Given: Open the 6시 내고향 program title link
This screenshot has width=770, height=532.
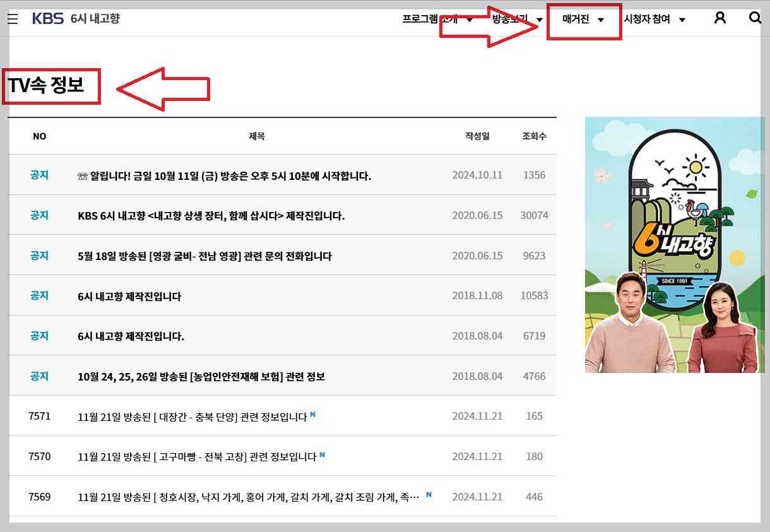Looking at the screenshot, I should click(95, 18).
